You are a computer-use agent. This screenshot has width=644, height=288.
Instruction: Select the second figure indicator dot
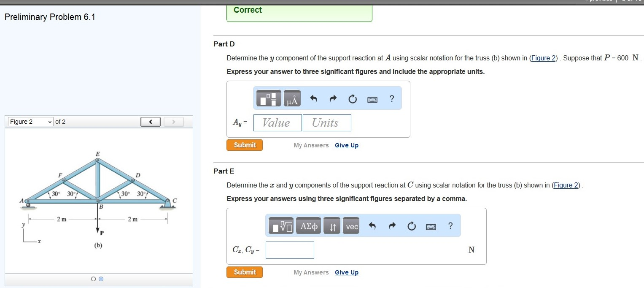coord(100,279)
